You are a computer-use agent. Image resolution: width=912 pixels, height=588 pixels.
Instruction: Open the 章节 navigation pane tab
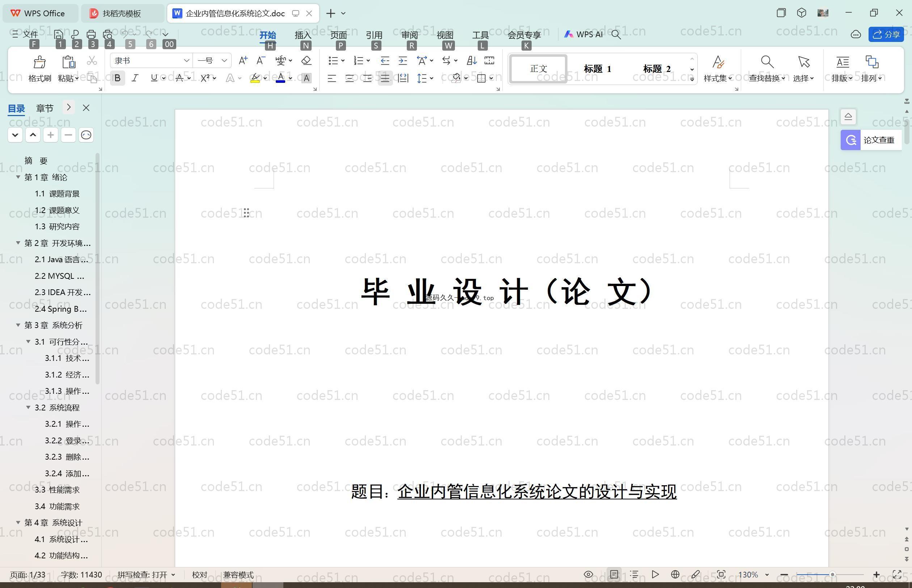(45, 108)
